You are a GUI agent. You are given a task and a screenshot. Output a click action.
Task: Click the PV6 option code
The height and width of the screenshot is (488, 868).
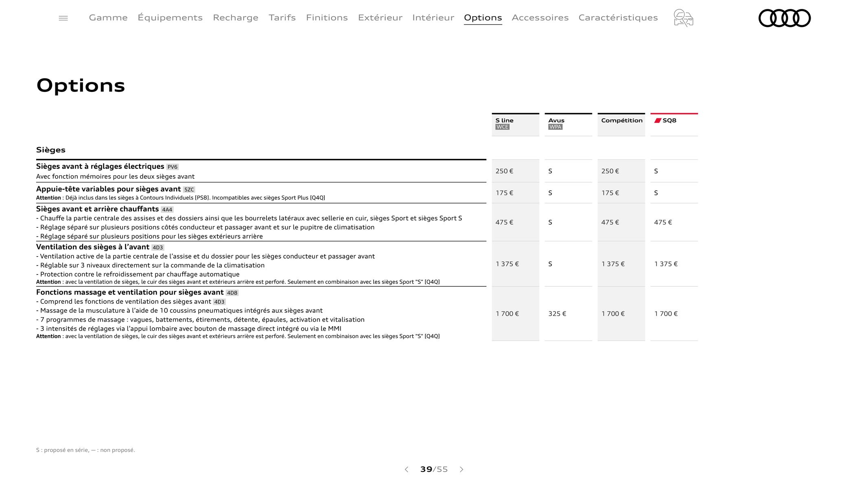coord(173,167)
